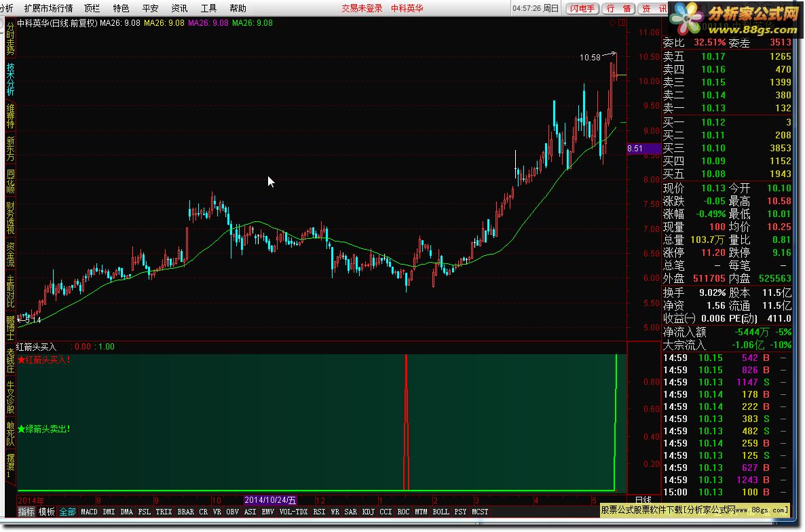Open the 老钱庄 side tab
Image resolution: width=805 pixels, height=532 pixels.
point(10,360)
